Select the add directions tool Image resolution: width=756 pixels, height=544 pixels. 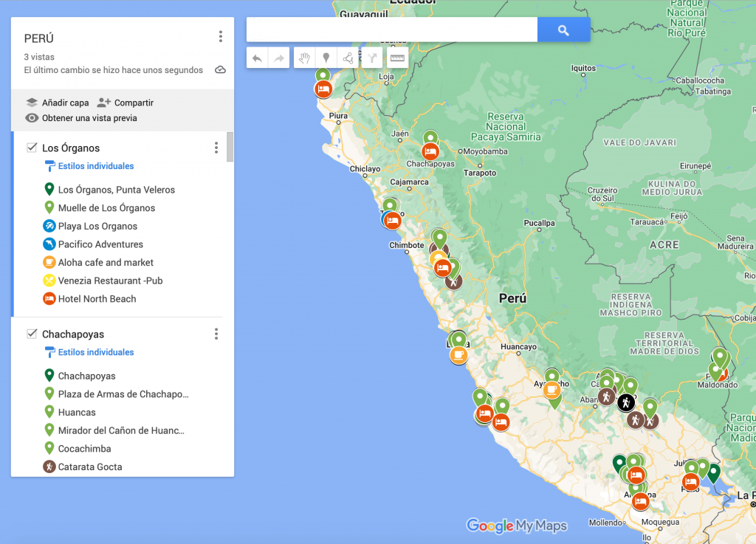pyautogui.click(x=371, y=58)
